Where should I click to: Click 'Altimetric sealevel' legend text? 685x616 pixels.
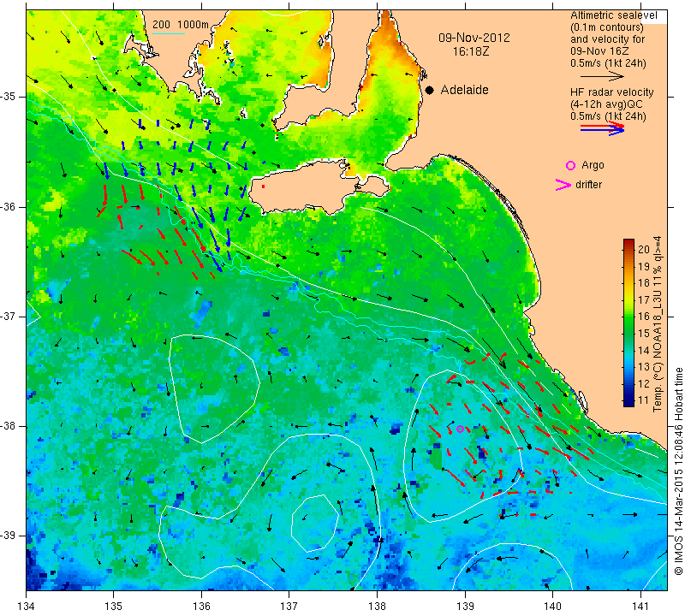614,15
